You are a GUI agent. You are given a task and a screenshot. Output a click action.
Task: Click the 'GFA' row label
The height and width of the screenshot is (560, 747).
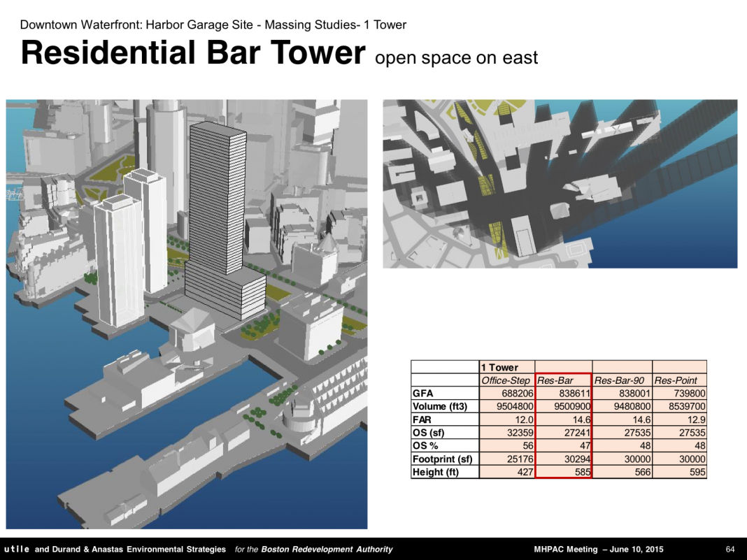tap(422, 394)
